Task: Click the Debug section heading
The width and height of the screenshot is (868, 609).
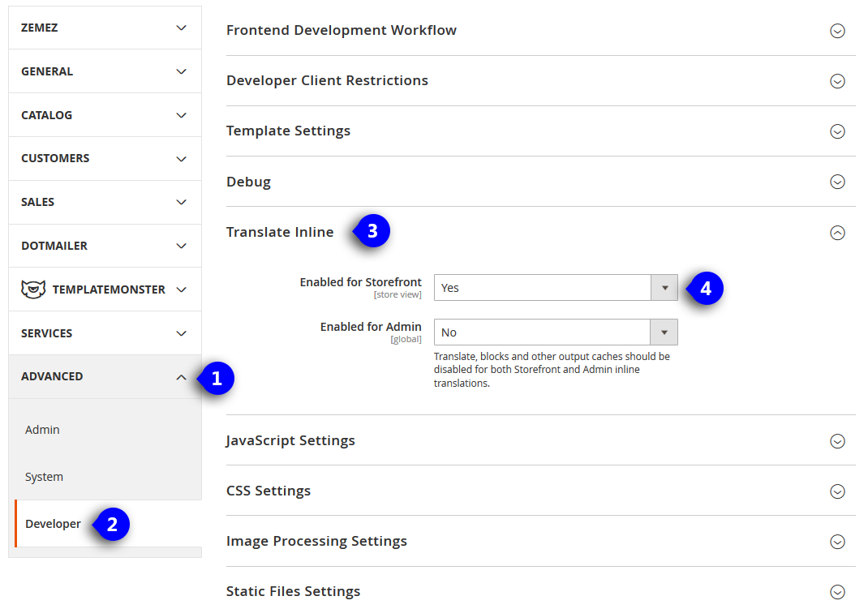Action: 248,182
